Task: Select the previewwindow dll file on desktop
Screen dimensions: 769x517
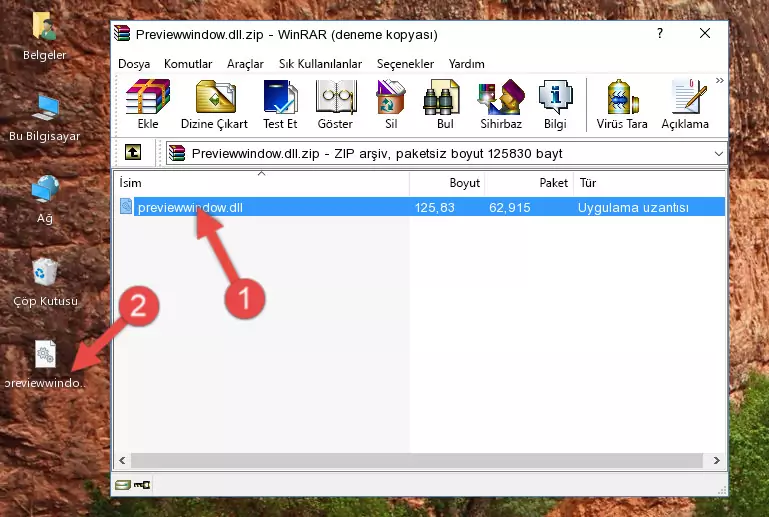Action: pos(45,365)
